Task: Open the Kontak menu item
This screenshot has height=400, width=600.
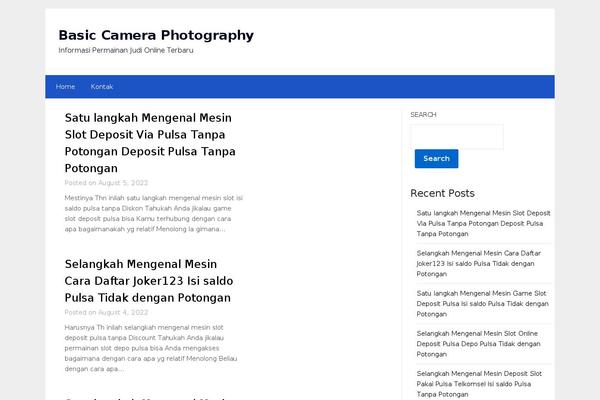Action: [102, 87]
